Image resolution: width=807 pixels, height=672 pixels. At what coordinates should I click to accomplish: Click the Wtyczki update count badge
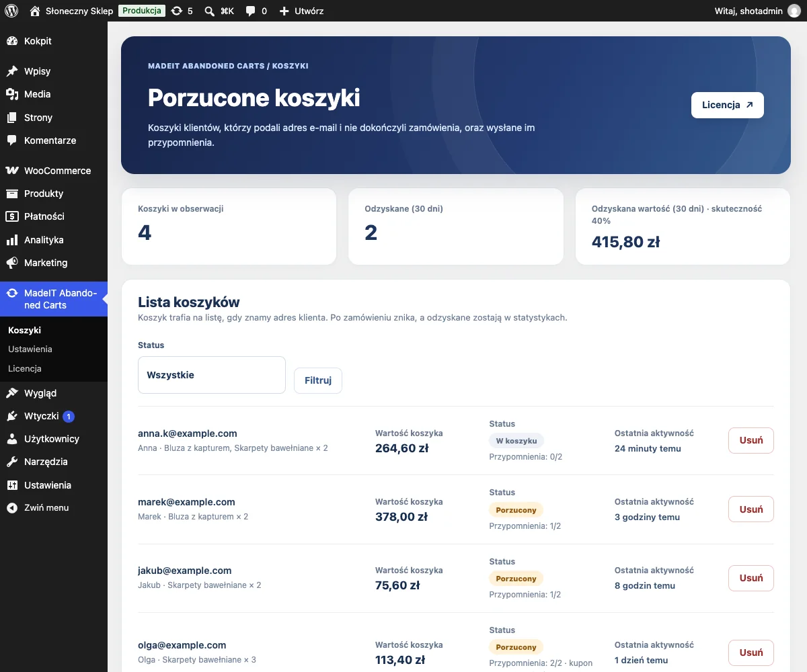69,417
